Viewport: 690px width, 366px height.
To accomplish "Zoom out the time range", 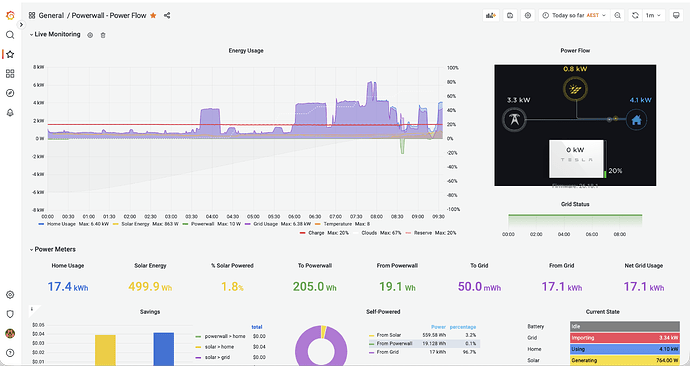I will (617, 15).
